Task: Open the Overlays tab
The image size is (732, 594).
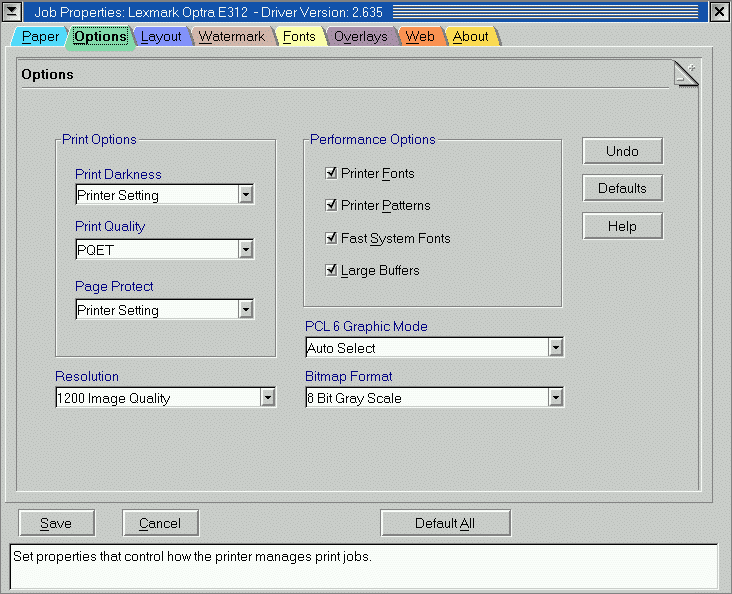Action: pyautogui.click(x=361, y=36)
